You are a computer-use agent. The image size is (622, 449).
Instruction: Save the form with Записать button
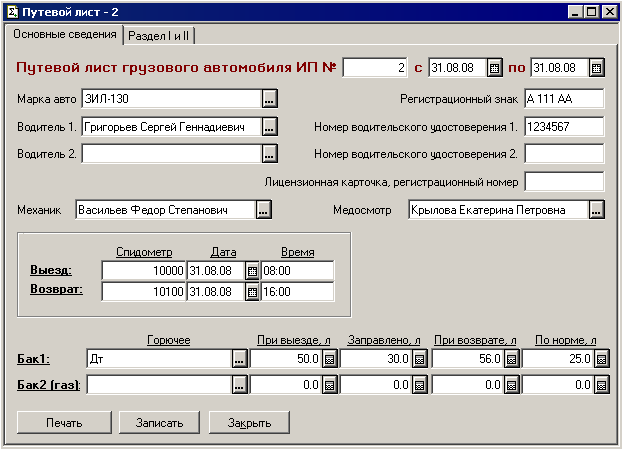pos(159,422)
